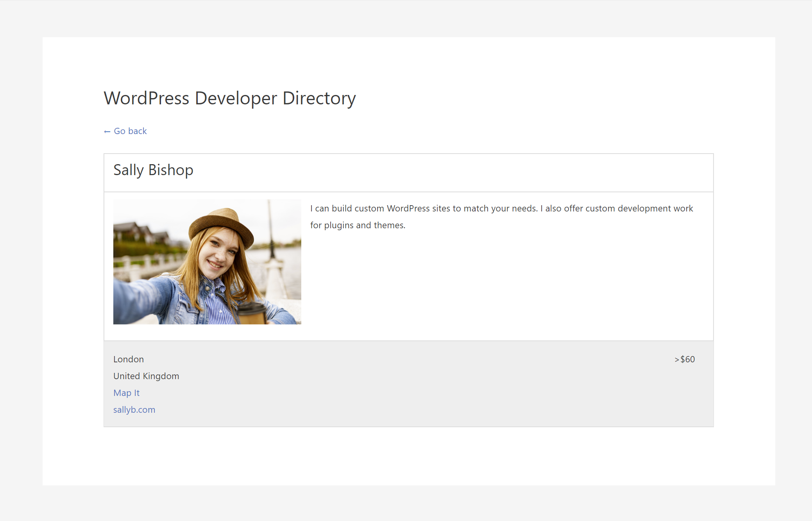
Task: Click the developer description paragraph
Action: (501, 217)
